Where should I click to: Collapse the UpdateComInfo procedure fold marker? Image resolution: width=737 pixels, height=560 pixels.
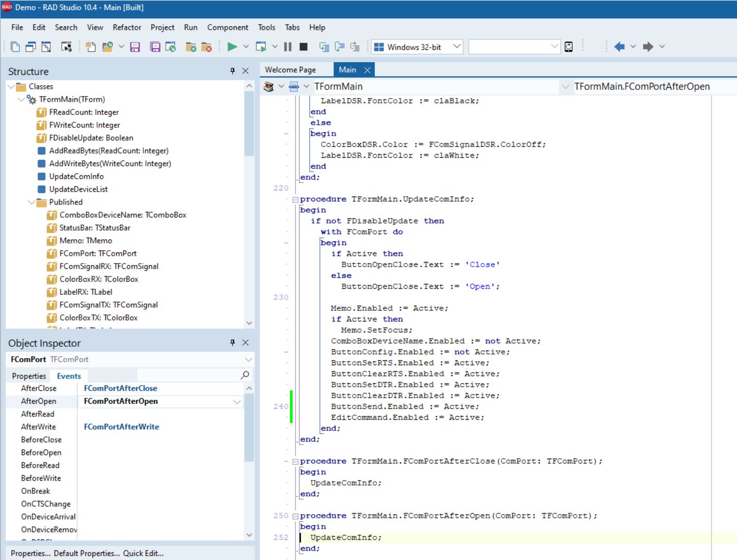click(x=295, y=199)
